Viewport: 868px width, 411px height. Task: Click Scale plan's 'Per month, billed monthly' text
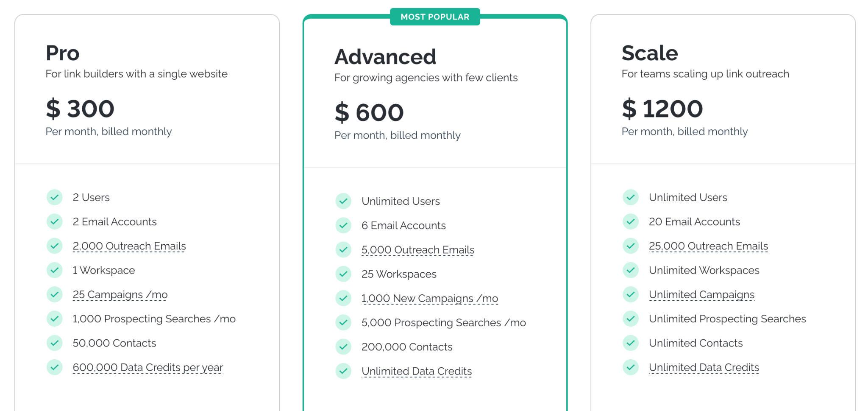coord(684,131)
